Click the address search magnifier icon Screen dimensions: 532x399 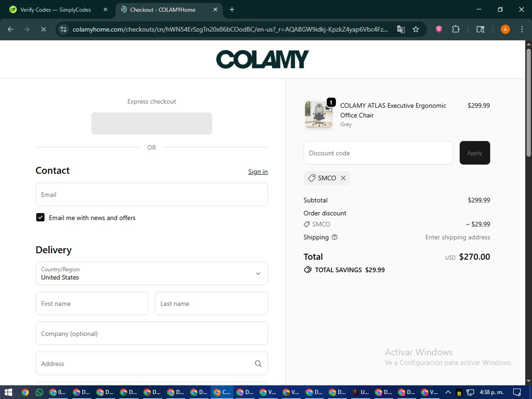pos(258,364)
